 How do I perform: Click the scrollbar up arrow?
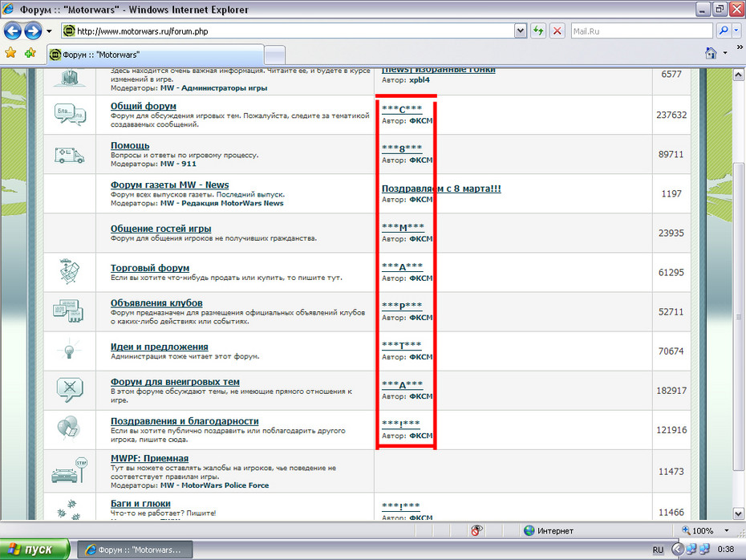pos(739,75)
